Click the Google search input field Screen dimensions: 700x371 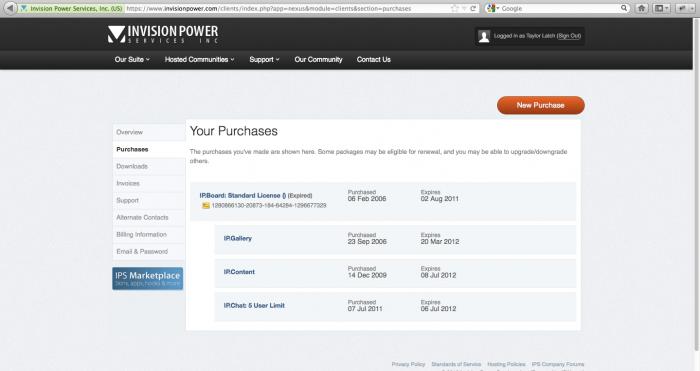point(560,8)
